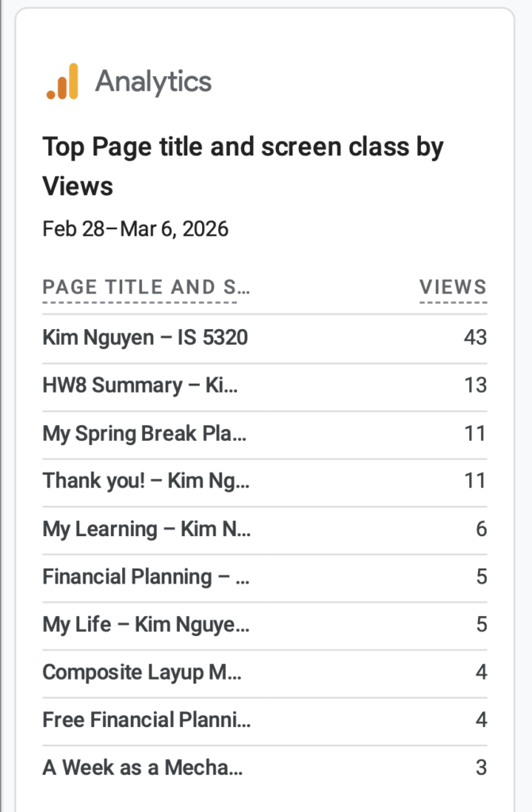This screenshot has width=532, height=812.
Task: Open the Composite Layup row
Action: click(143, 672)
